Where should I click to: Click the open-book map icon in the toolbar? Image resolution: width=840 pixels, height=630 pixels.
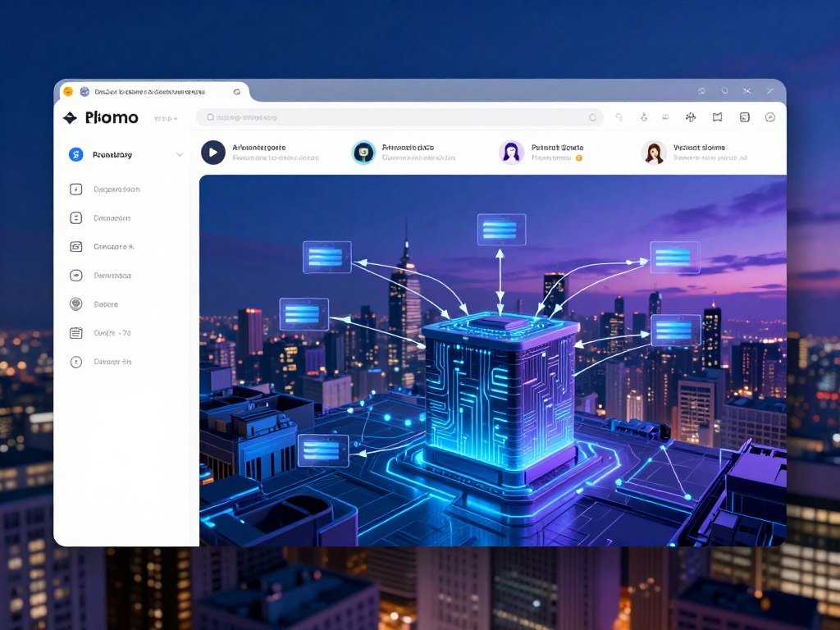coord(717,117)
